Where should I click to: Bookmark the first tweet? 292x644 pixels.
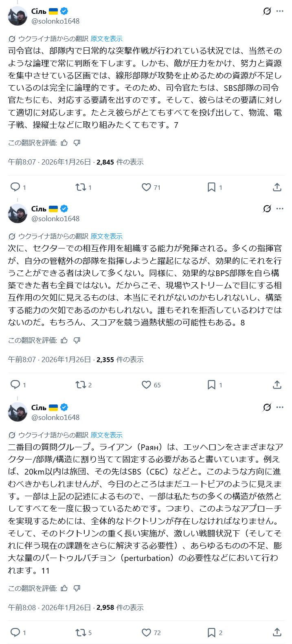tap(211, 187)
